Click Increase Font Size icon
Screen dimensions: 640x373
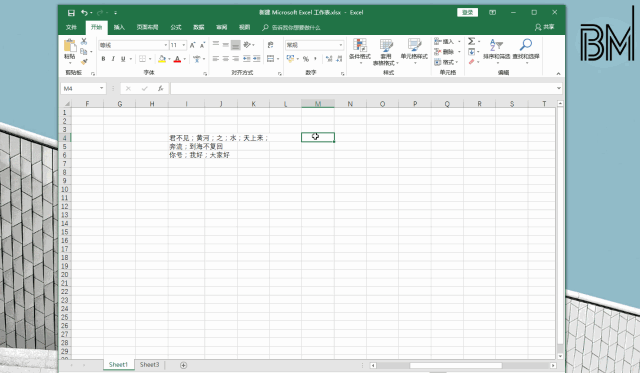(x=192, y=45)
